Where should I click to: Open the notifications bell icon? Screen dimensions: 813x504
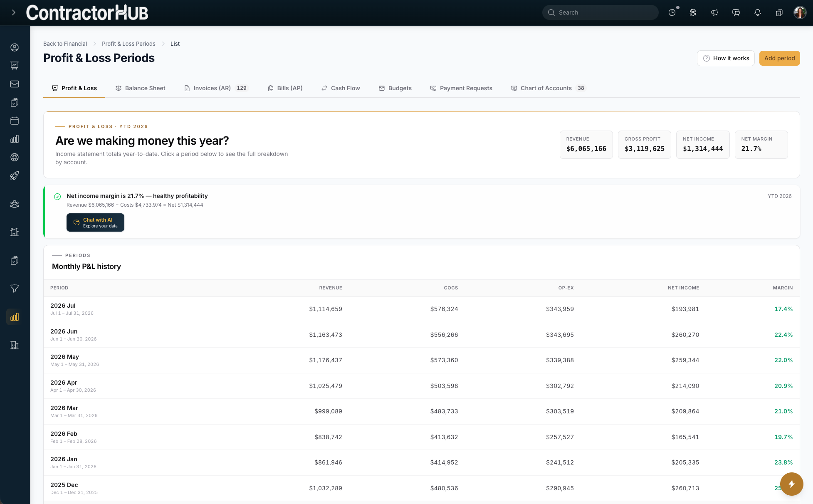coord(758,12)
